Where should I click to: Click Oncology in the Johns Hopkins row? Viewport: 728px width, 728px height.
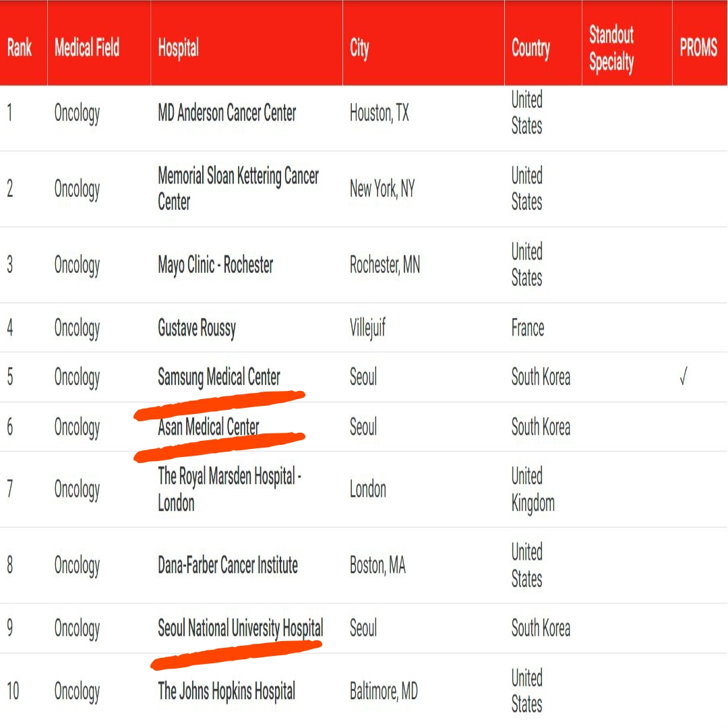click(x=77, y=692)
